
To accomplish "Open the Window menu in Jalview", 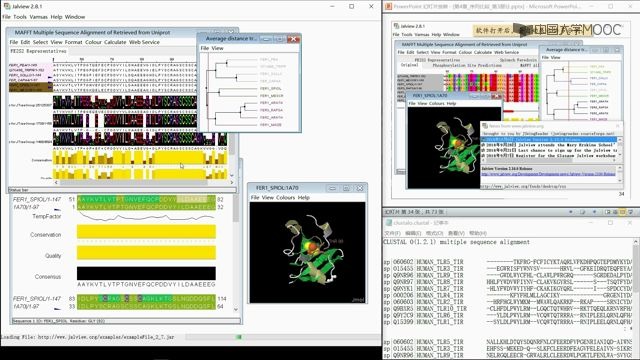I will pyautogui.click(x=75, y=17).
